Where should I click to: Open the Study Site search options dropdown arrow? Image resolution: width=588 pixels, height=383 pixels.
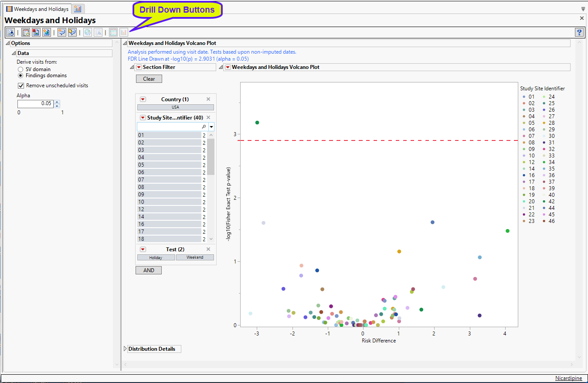coord(211,127)
